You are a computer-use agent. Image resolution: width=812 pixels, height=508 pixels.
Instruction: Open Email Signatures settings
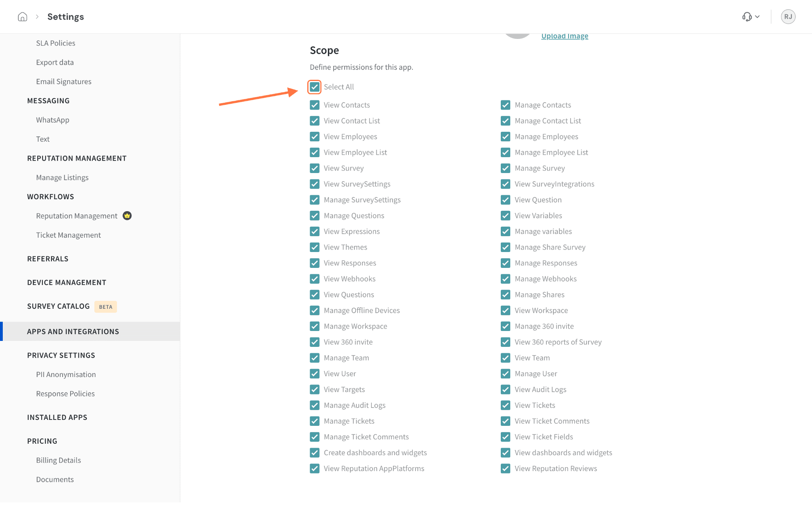(x=63, y=81)
